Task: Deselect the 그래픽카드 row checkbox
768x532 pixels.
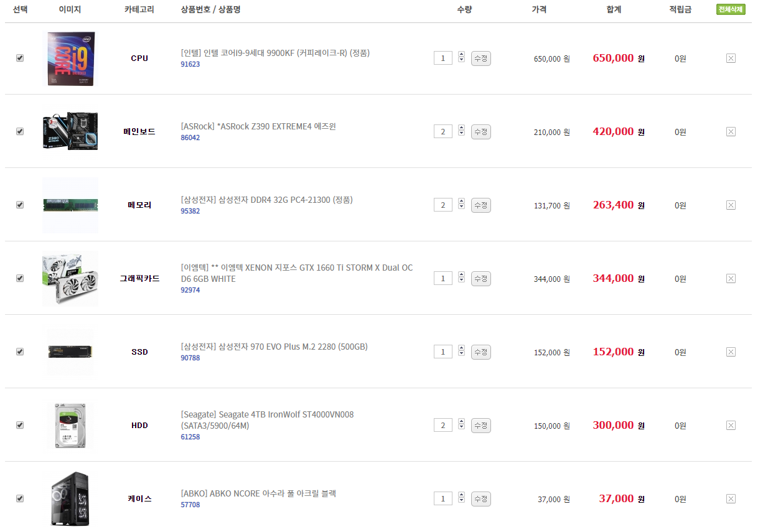Action: pos(20,278)
